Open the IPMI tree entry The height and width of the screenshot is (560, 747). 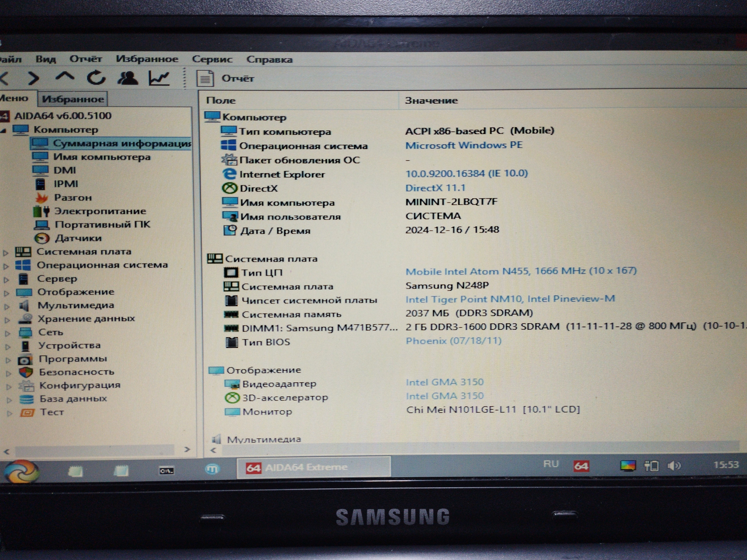(x=56, y=184)
